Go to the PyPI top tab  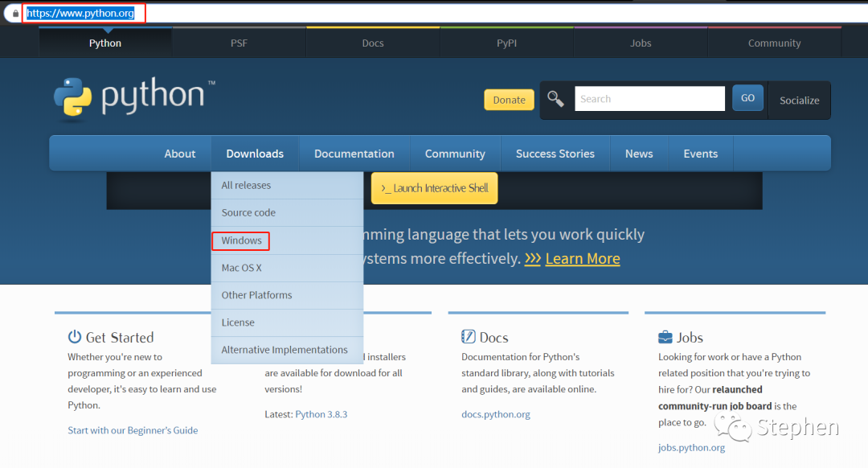click(507, 43)
